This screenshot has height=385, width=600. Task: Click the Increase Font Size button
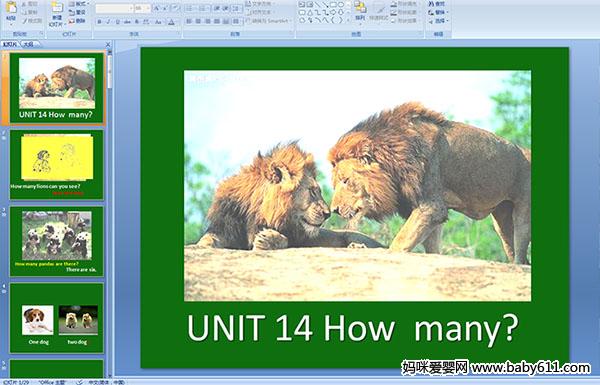tap(156, 8)
